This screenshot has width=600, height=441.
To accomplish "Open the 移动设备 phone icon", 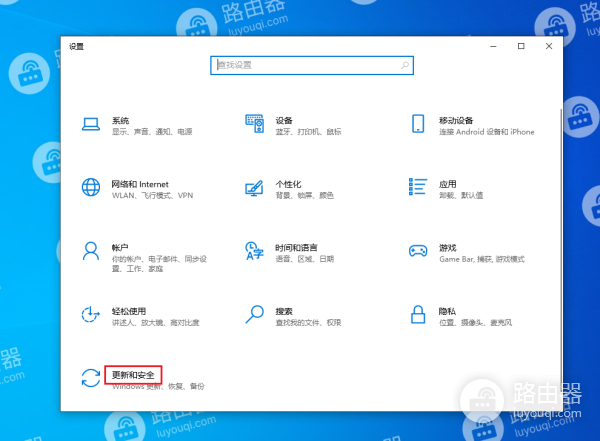I will click(x=418, y=124).
